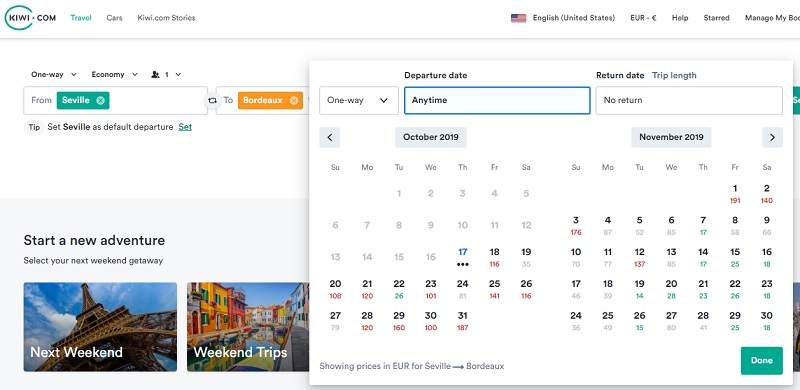Choose November 12 priced 137
The width and height of the screenshot is (800, 390).
640,257
